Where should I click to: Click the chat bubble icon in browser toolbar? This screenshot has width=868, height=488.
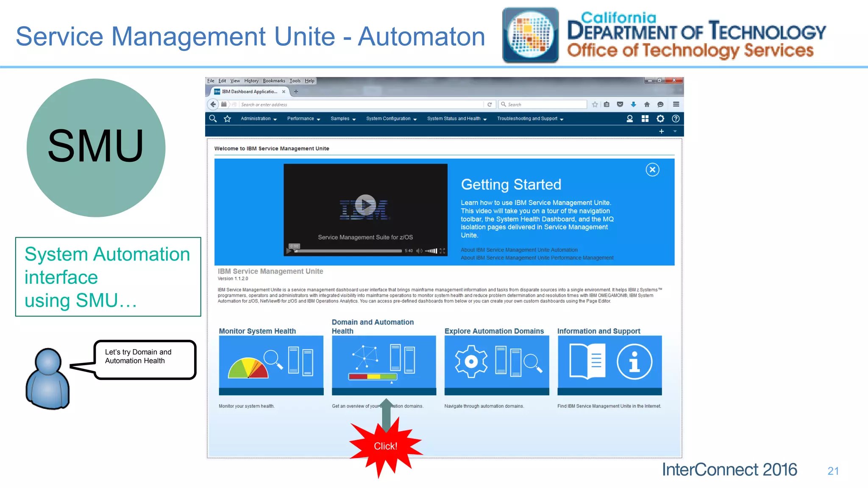(660, 104)
